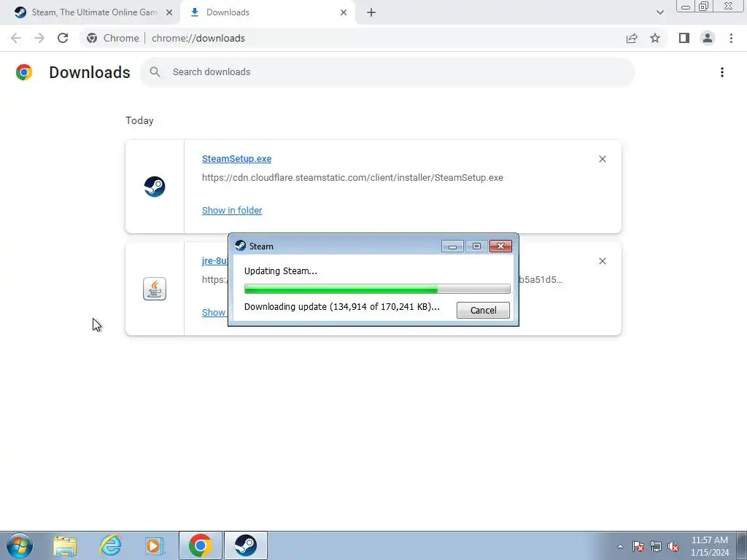Reload the page with the refresh icon
The height and width of the screenshot is (560, 747).
click(63, 38)
